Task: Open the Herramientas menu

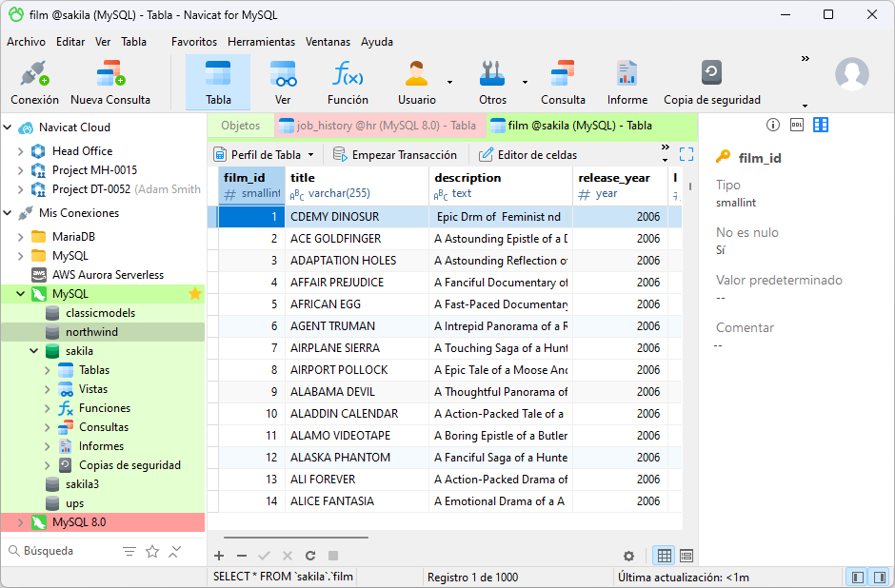Action: 261,42
